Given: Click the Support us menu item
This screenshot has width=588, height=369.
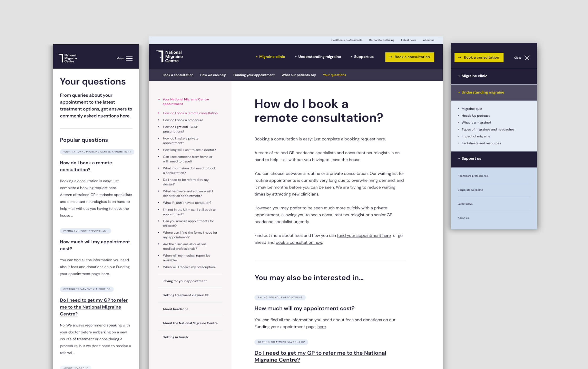Looking at the screenshot, I should (x=363, y=57).
